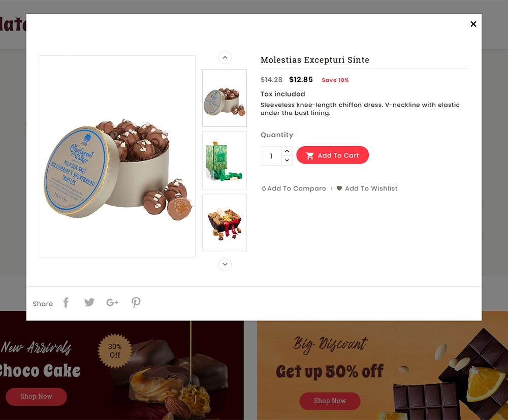This screenshot has width=508, height=420.
Task: Select the chocolate basket thumbnail
Action: pos(225,222)
